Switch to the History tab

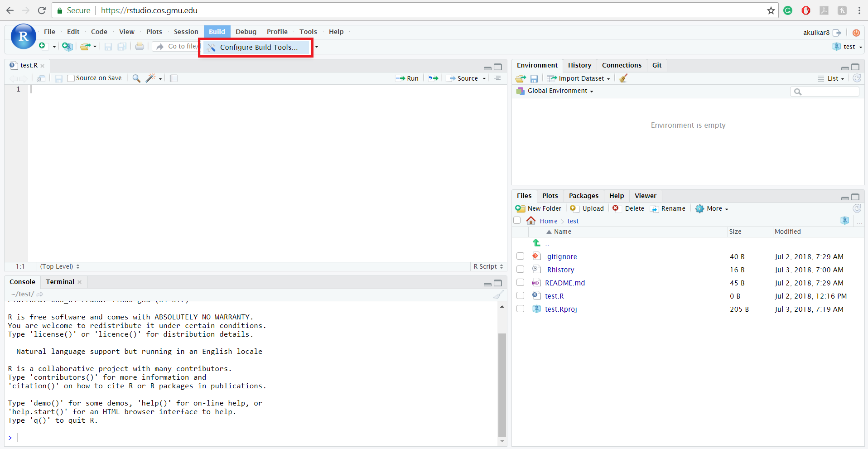tap(579, 65)
